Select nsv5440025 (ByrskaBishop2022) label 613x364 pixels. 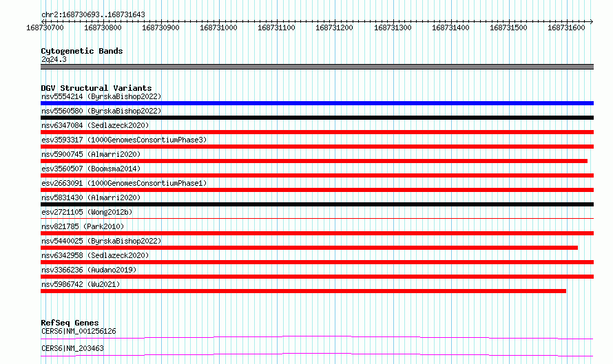(x=101, y=241)
